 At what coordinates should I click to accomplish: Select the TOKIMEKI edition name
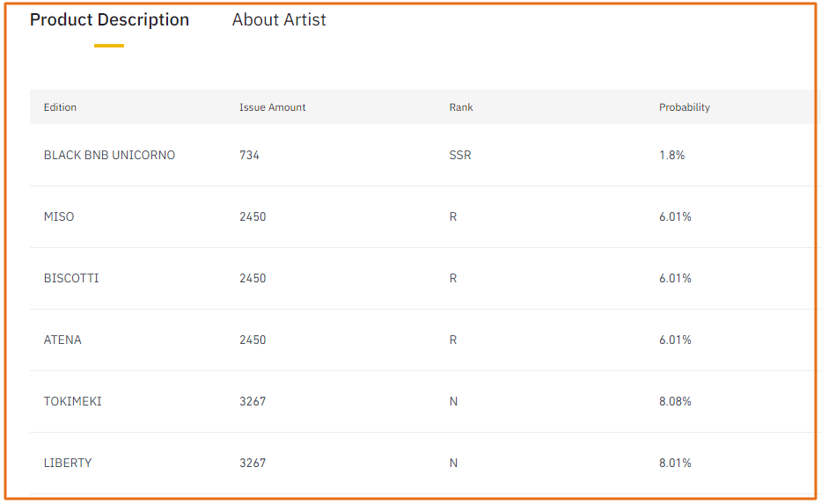pyautogui.click(x=73, y=401)
